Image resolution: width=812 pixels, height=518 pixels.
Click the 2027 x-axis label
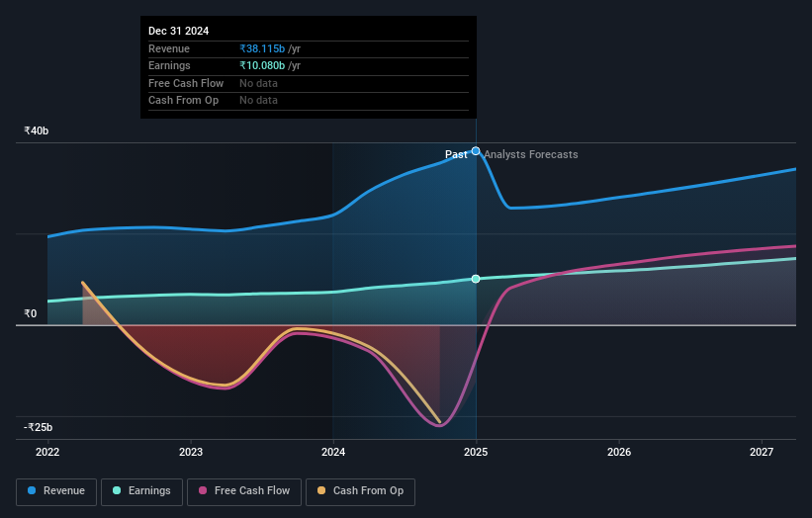point(762,452)
